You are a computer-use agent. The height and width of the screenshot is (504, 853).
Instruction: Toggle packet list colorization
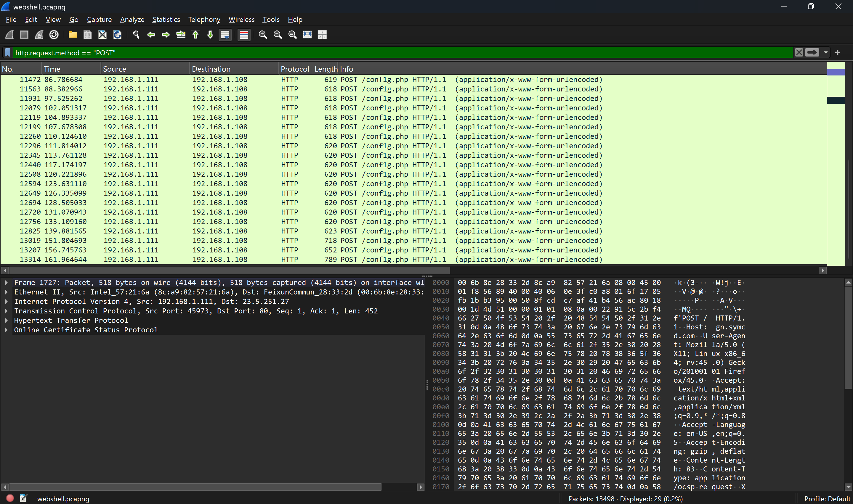[244, 35]
